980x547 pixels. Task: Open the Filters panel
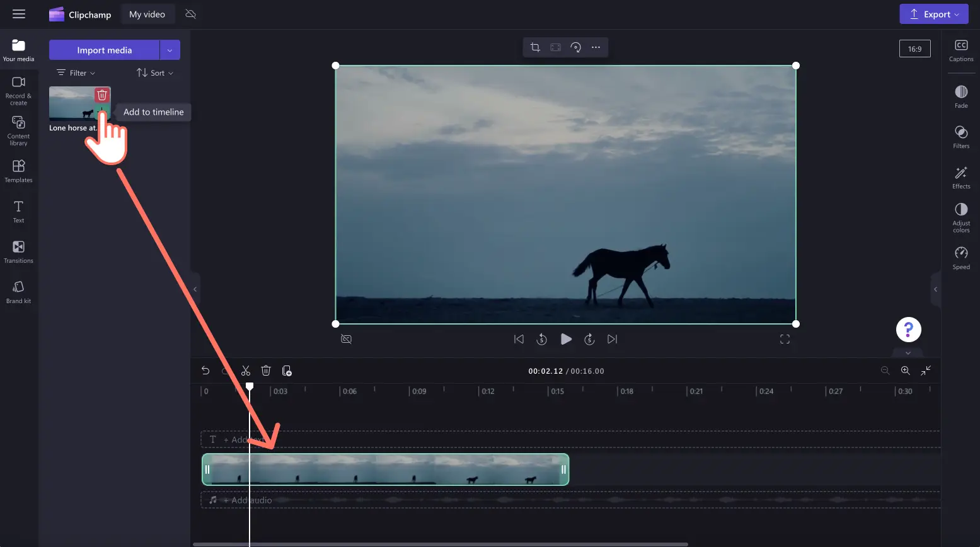click(x=961, y=137)
